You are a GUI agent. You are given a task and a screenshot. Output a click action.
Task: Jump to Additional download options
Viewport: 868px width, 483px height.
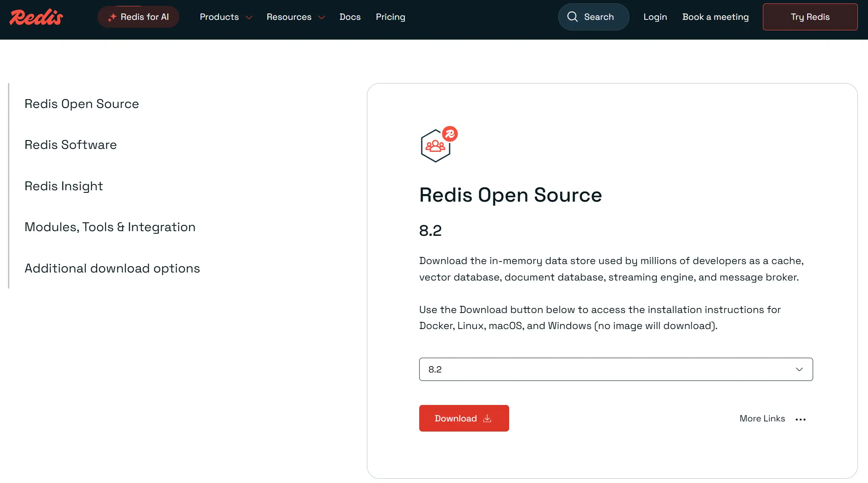click(x=112, y=268)
